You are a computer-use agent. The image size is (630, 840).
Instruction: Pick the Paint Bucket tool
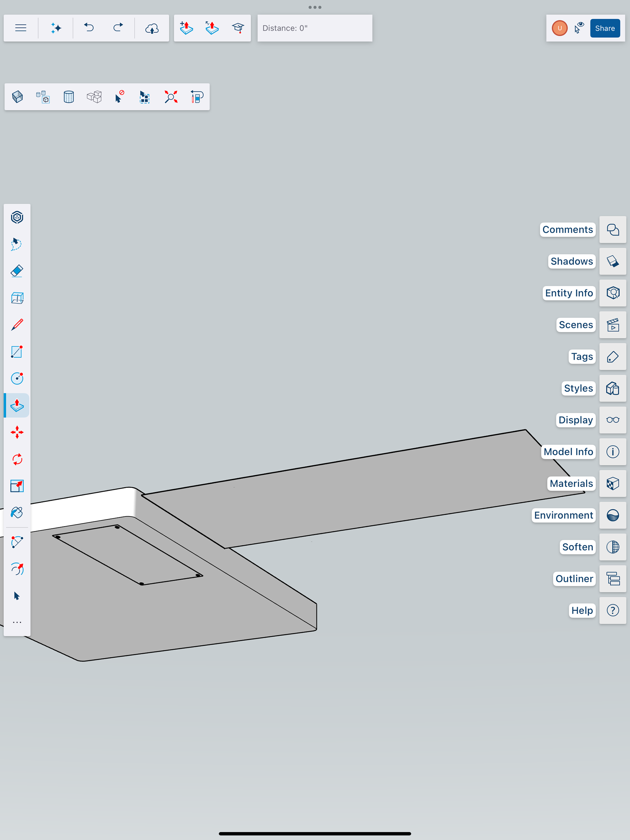tap(17, 513)
